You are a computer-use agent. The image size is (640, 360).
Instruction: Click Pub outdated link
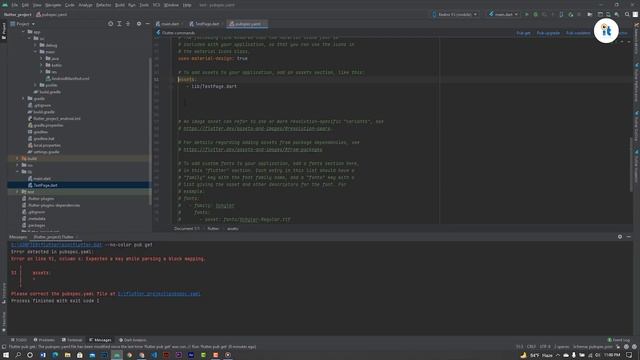[578, 33]
